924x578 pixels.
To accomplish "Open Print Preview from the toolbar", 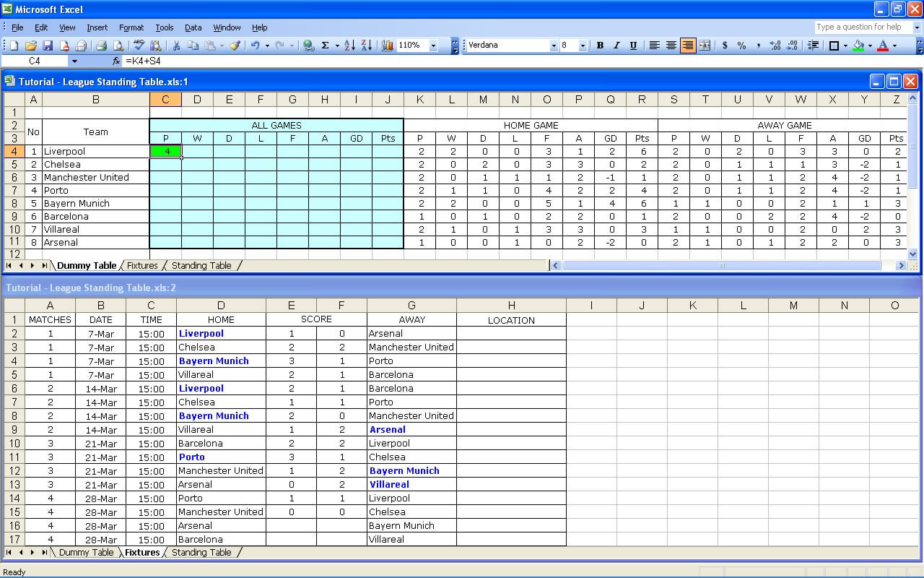I will pos(118,46).
